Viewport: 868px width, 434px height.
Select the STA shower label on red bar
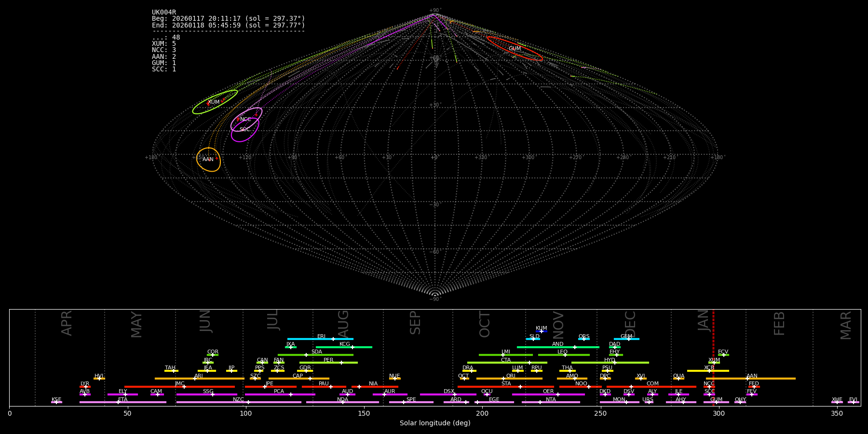coord(506,384)
